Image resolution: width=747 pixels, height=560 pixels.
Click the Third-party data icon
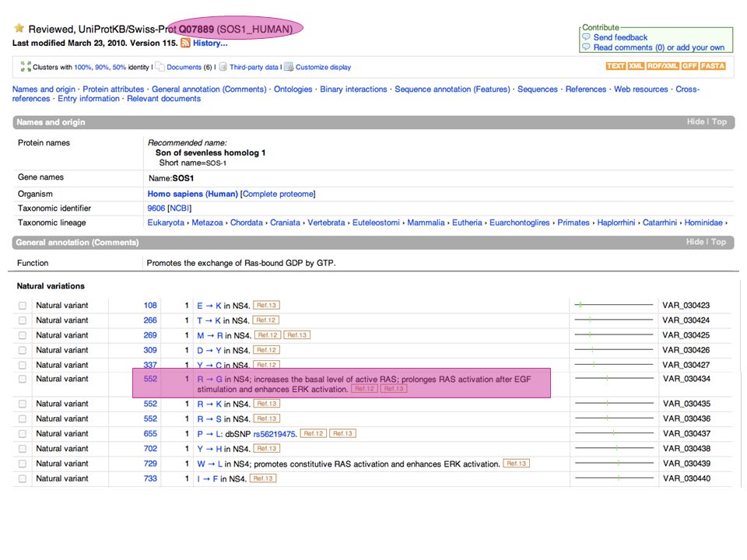click(x=223, y=67)
